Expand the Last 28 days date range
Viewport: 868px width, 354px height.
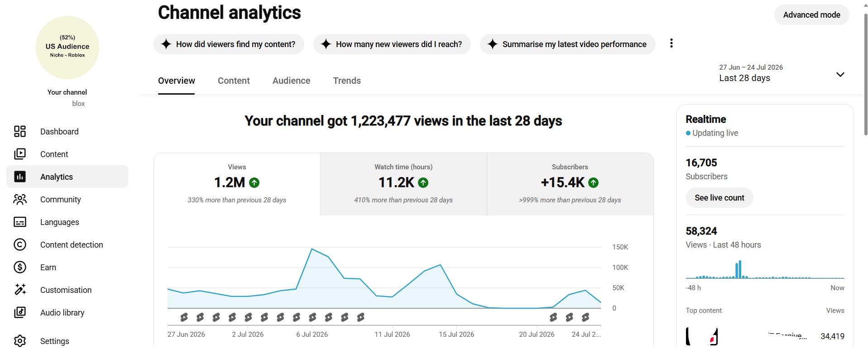pyautogui.click(x=782, y=73)
